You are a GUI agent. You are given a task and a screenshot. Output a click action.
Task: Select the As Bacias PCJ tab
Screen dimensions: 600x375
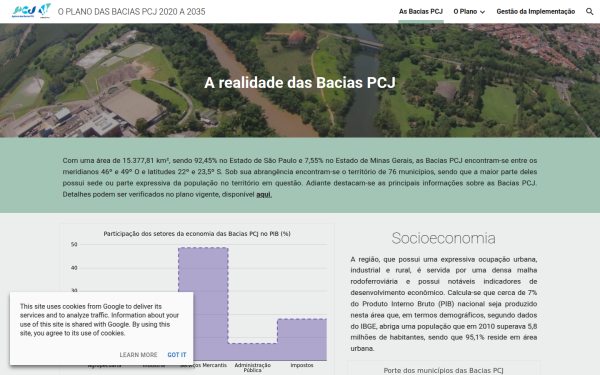tap(421, 11)
